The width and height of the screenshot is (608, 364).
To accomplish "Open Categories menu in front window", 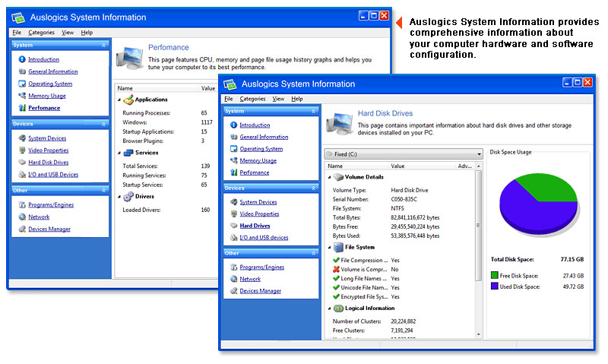I will pyautogui.click(x=252, y=99).
